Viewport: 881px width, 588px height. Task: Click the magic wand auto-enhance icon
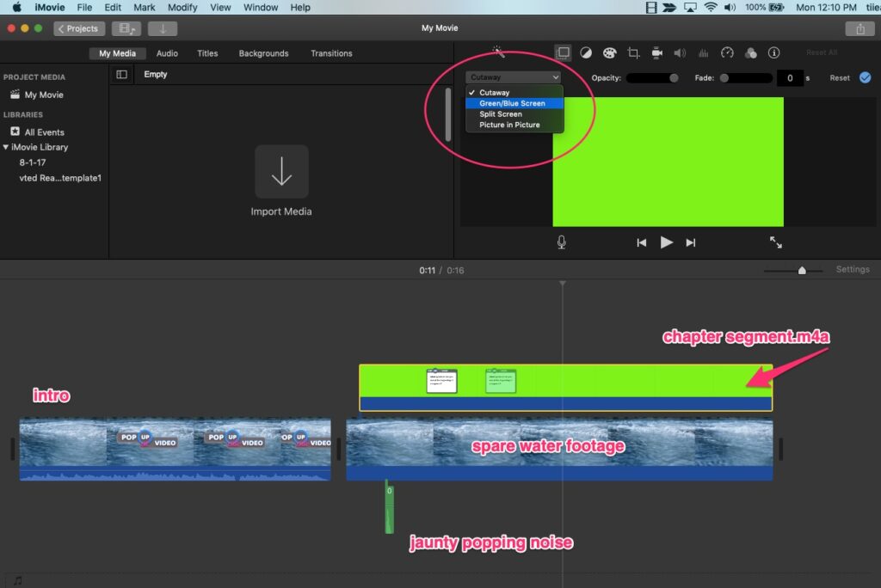498,52
